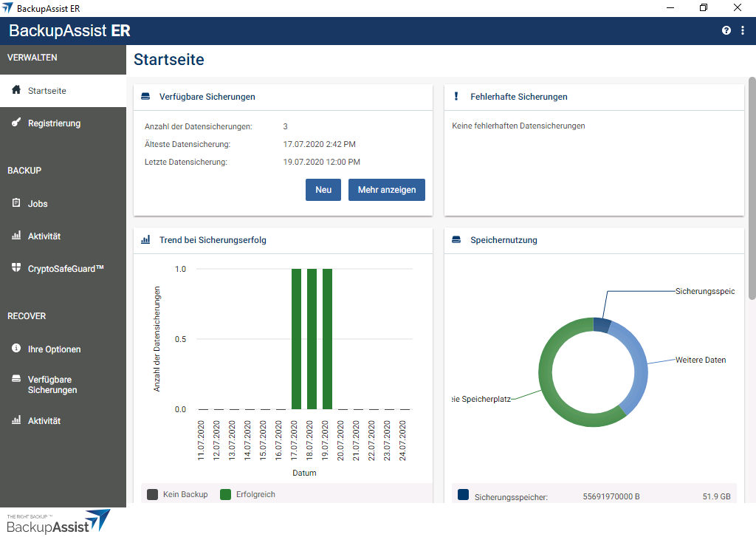
Task: Click the Startseite home icon
Action: (x=16, y=90)
